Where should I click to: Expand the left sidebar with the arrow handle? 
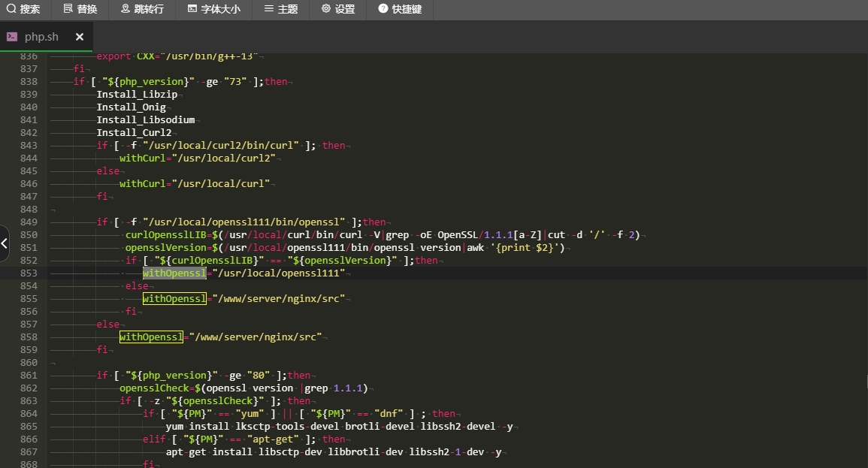click(x=5, y=243)
